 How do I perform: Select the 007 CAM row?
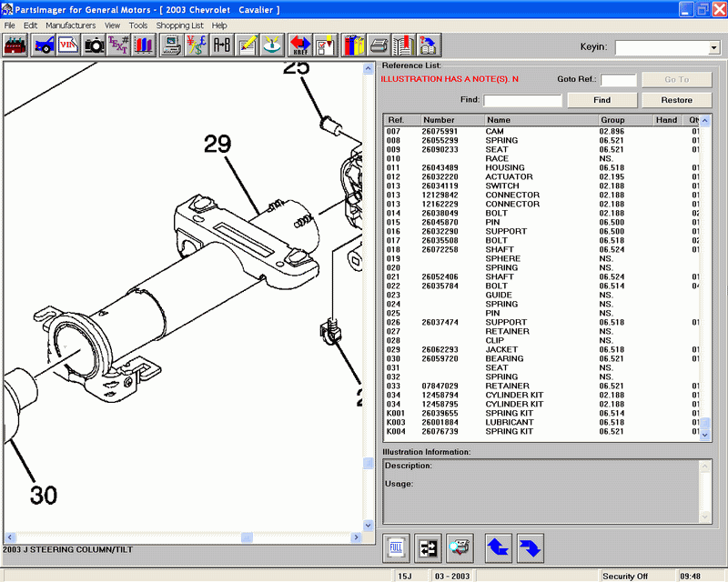pyautogui.click(x=541, y=131)
